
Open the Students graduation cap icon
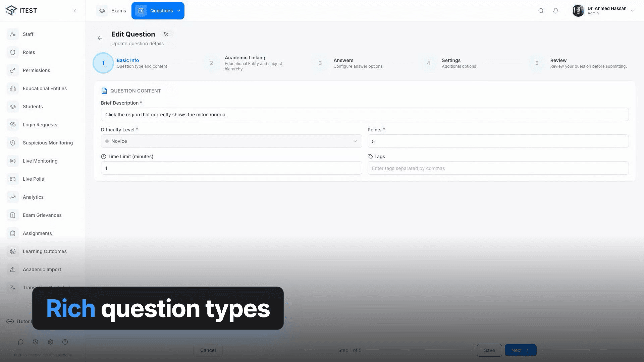[13, 107]
